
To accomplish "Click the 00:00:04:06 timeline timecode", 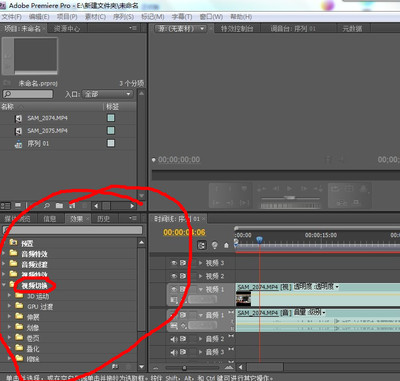I will pyautogui.click(x=184, y=232).
